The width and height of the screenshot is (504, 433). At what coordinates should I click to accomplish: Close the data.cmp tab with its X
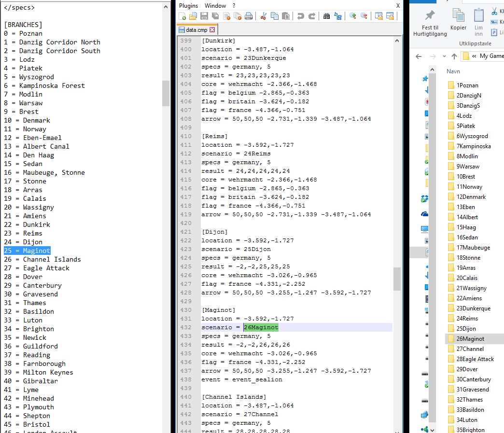(212, 30)
